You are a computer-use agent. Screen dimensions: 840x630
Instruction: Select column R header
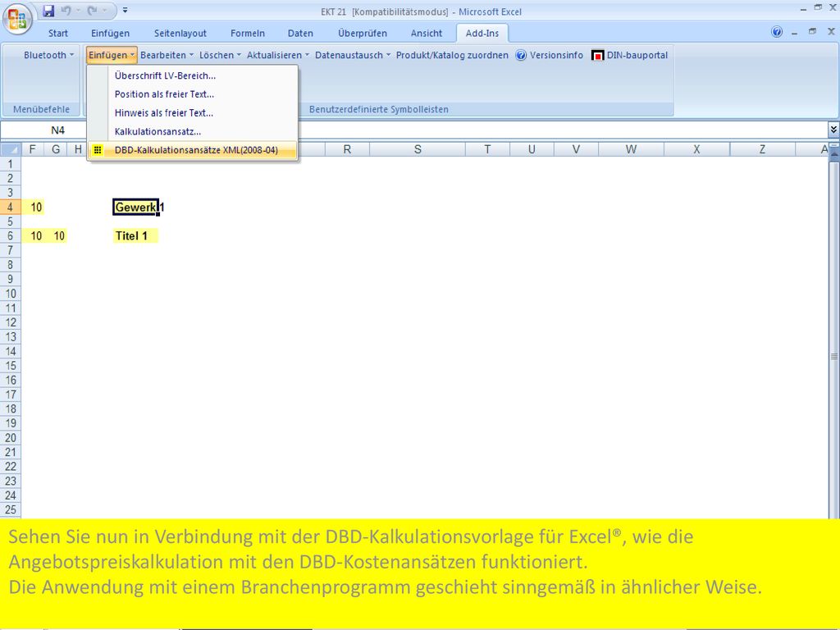347,149
